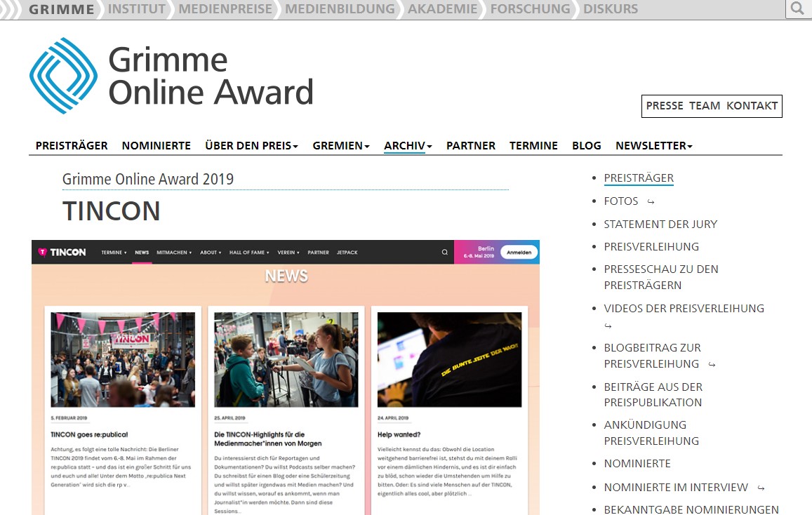
Task: Click the Anmelden button in TINCON header
Action: click(519, 253)
